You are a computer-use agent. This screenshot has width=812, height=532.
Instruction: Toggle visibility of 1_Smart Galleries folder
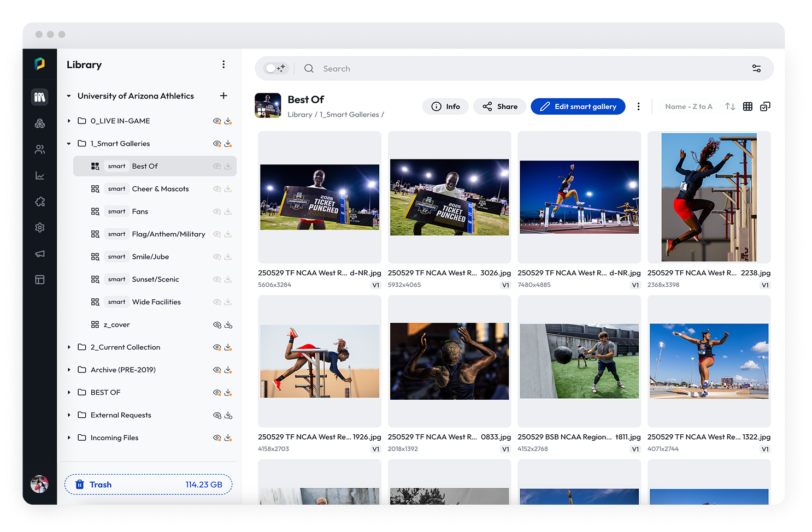[x=217, y=144]
